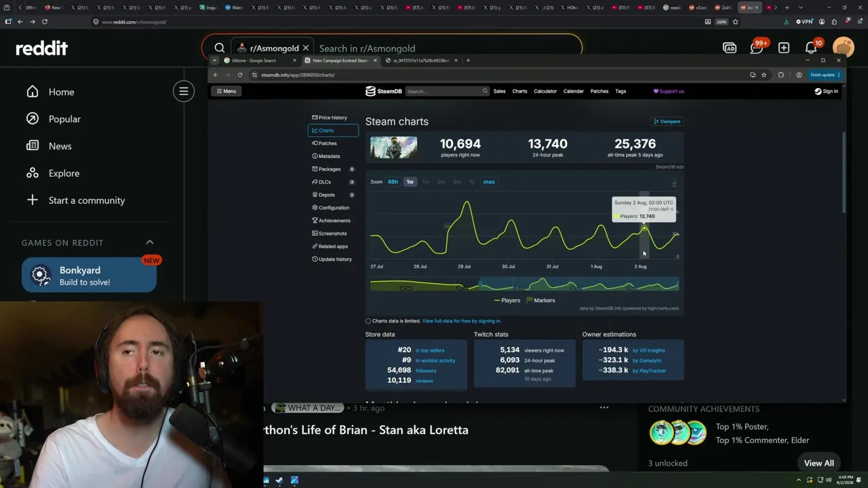The image size is (868, 488).
Task: Open Tags in SteamDB navigation
Action: (620, 91)
